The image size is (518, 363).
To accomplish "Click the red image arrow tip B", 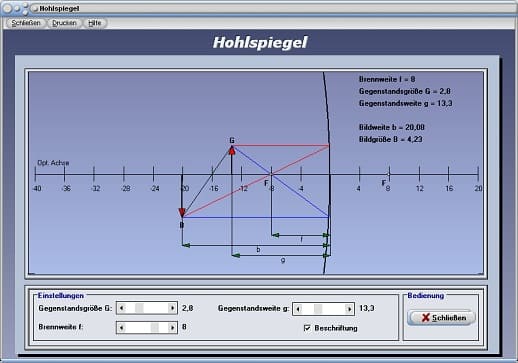I will coord(182,212).
